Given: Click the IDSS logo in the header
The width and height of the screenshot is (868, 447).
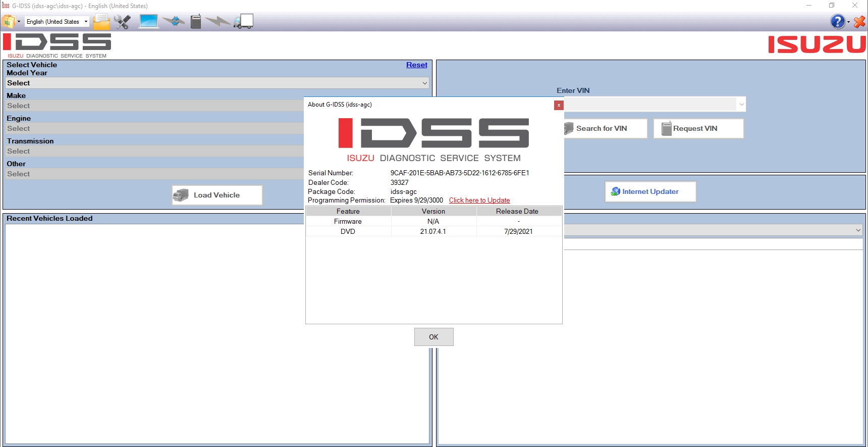Looking at the screenshot, I should tap(57, 45).
